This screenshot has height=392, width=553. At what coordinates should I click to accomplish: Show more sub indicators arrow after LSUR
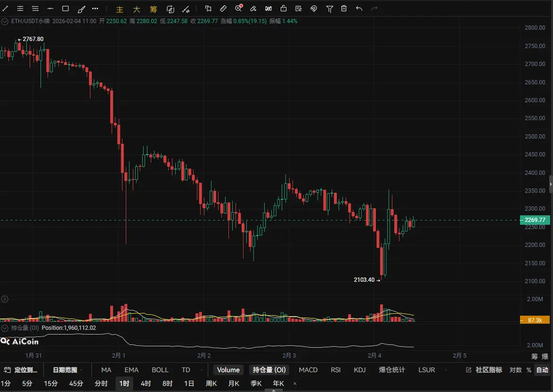pos(446,370)
